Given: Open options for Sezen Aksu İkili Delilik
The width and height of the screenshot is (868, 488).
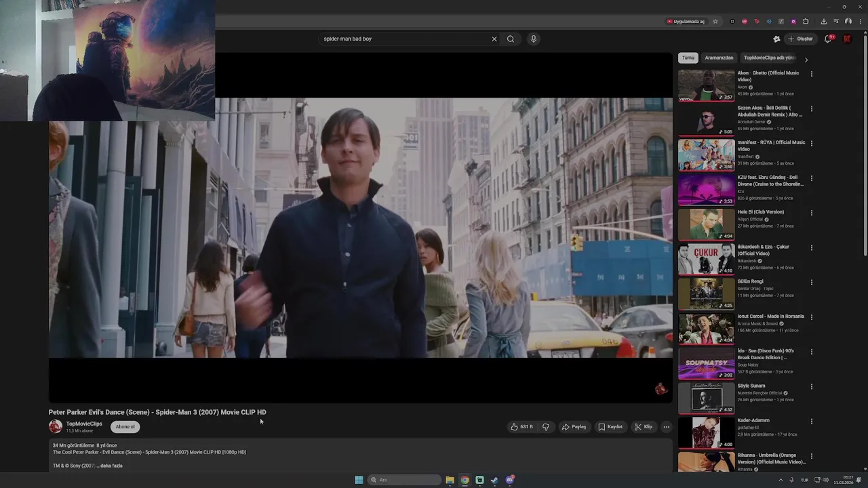Looking at the screenshot, I should coord(812,108).
